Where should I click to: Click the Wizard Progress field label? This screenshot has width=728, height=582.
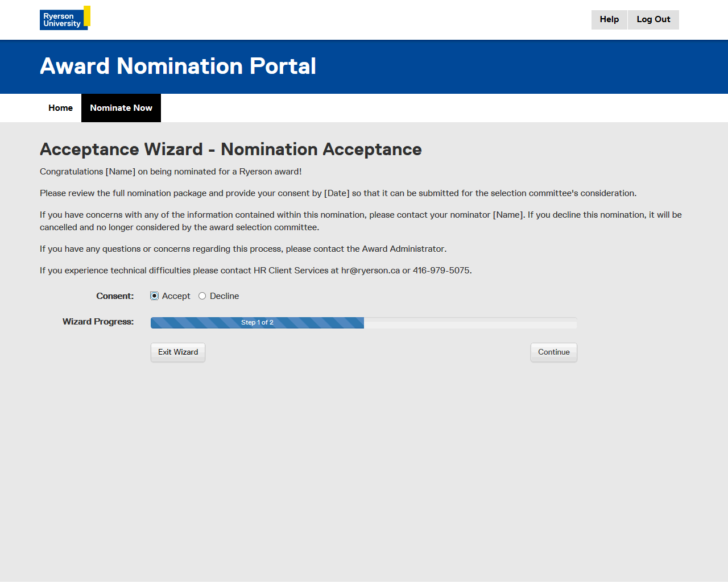pos(98,322)
